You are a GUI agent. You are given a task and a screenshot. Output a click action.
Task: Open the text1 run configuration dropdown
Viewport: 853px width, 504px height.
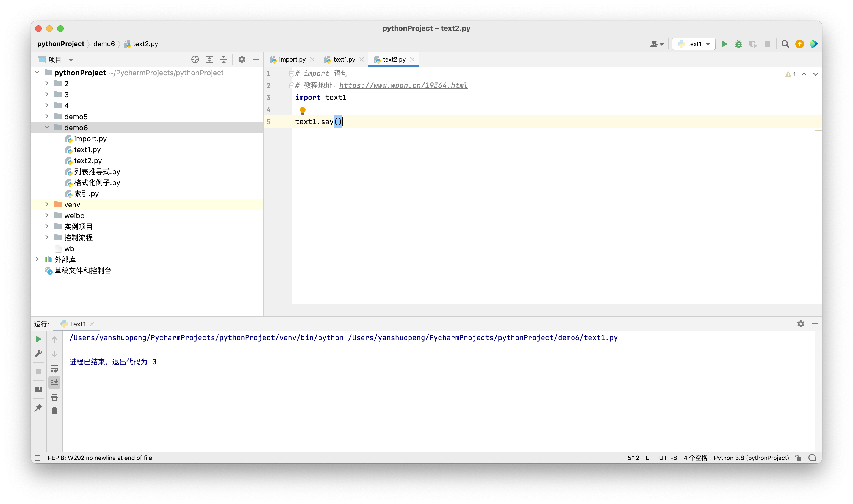coord(694,44)
